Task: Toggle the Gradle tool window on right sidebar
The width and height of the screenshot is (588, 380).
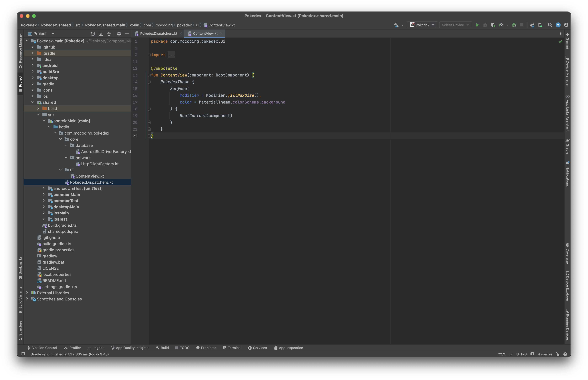Action: click(567, 147)
